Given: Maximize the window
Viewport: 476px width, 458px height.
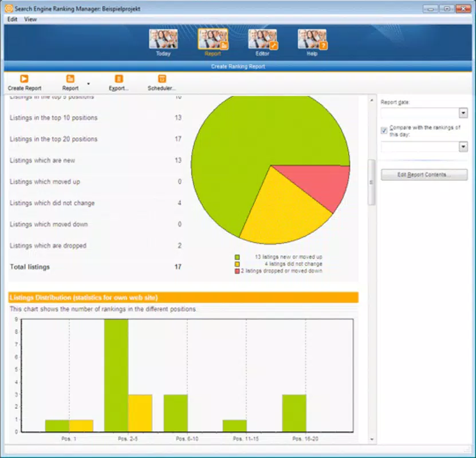Looking at the screenshot, I should point(447,9).
